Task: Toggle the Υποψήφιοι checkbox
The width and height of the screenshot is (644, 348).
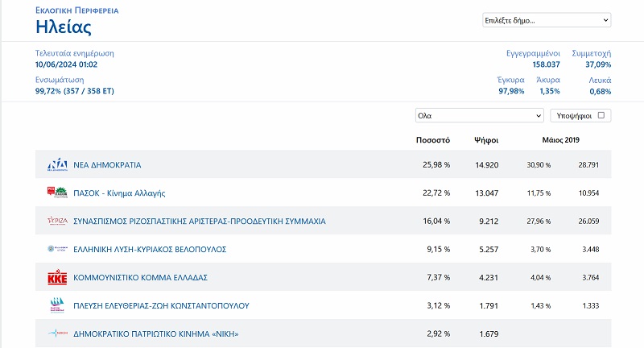Action: coord(601,116)
